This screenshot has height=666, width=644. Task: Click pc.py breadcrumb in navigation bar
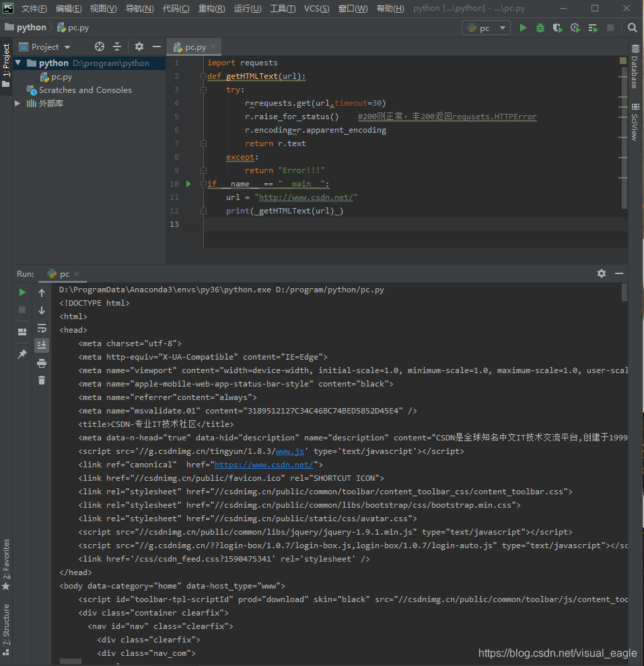73,28
